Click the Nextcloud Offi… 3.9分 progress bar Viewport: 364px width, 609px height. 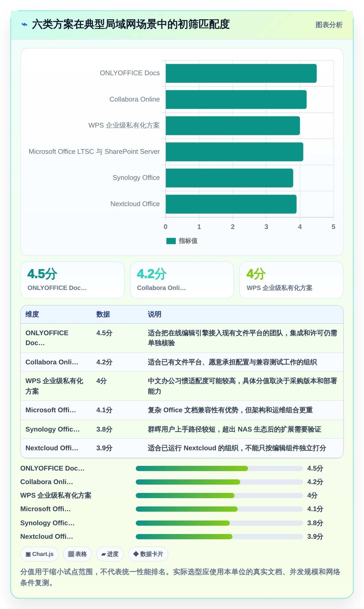click(219, 537)
